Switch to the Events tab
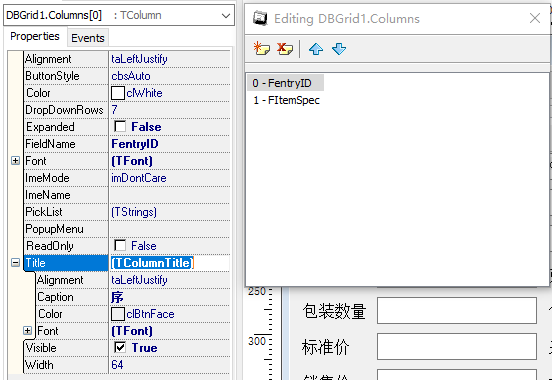 88,38
